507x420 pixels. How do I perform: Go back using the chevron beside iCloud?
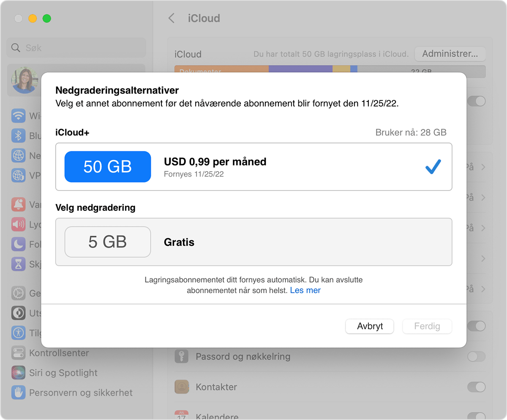(172, 18)
